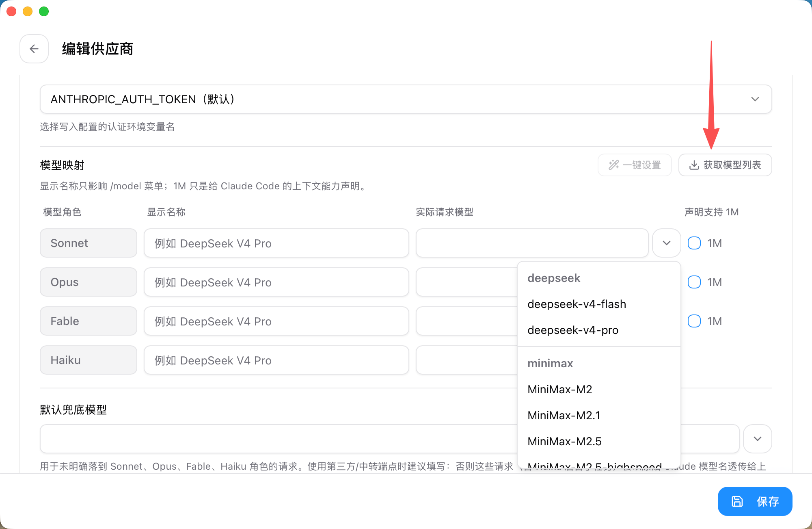Screen dimensions: 812x529
Task: Click the 模型映射 section heading
Action: point(62,165)
